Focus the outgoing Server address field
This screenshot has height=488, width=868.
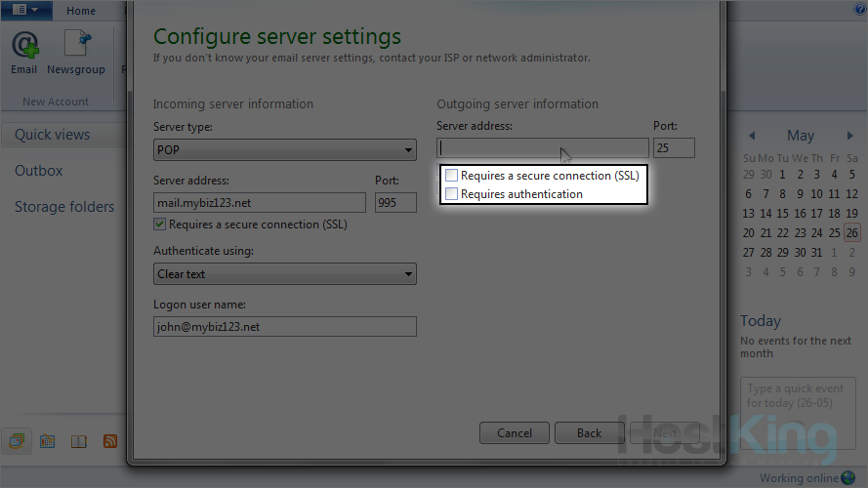coord(542,147)
